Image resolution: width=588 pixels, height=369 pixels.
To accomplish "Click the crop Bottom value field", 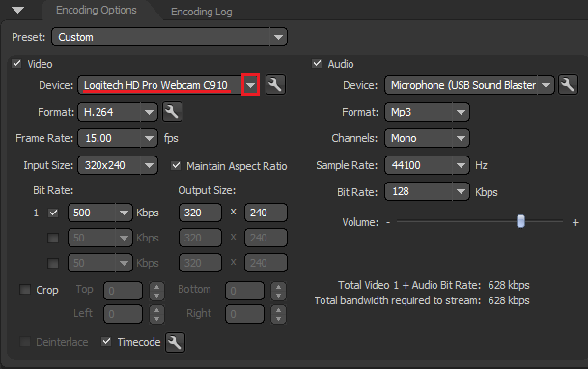I will point(245,291).
